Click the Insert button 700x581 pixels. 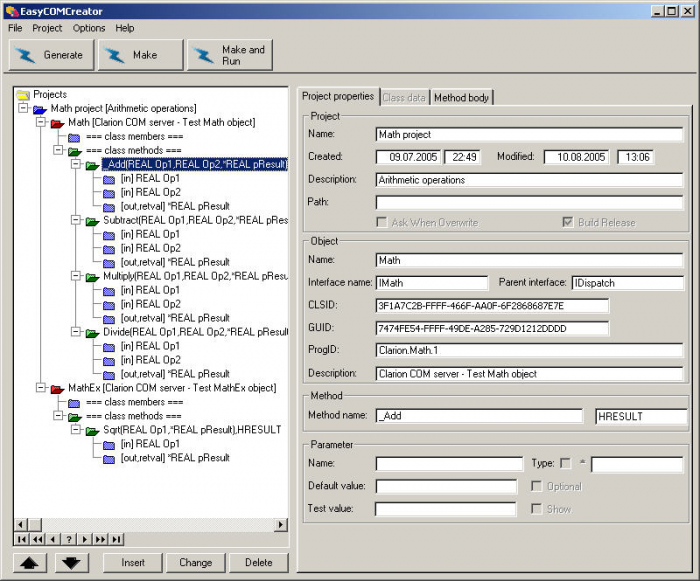tap(133, 563)
